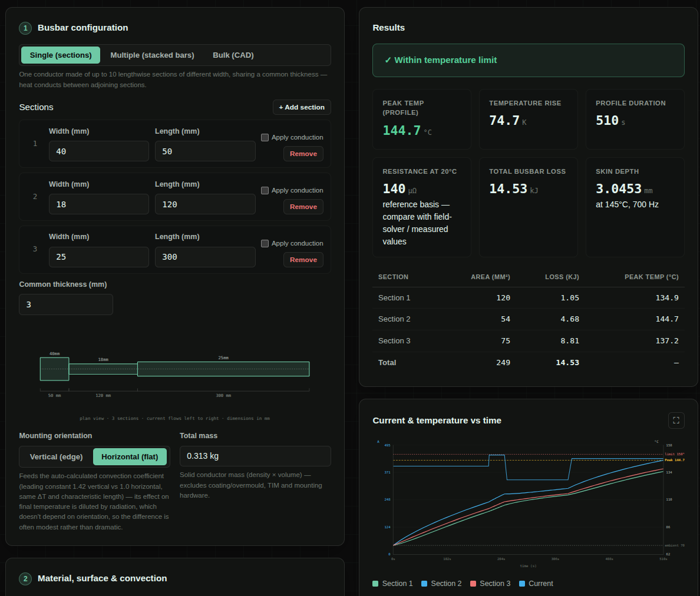The height and width of the screenshot is (596, 700).
Task: Select Horizontal (flat) orientation
Action: 130,457
